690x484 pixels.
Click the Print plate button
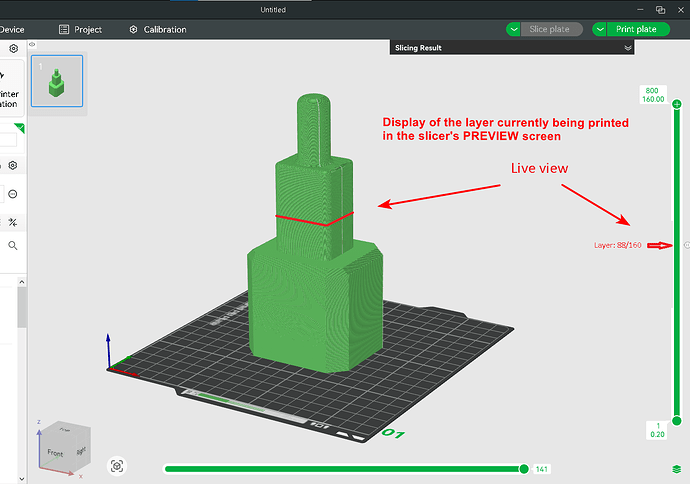pos(638,29)
